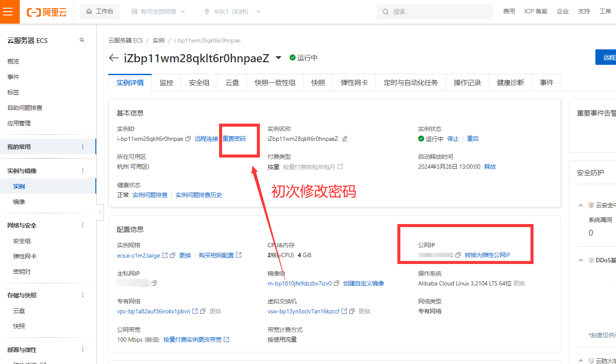Image resolution: width=616 pixels, height=364 pixels.
Task: Click the search magnifier in top bar
Action: coord(385,12)
